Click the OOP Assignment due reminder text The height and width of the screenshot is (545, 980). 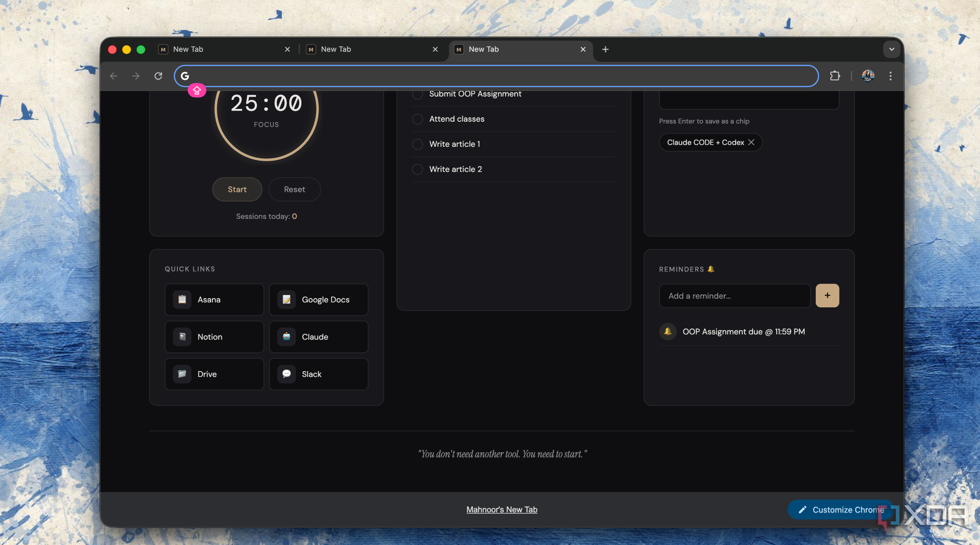[743, 331]
